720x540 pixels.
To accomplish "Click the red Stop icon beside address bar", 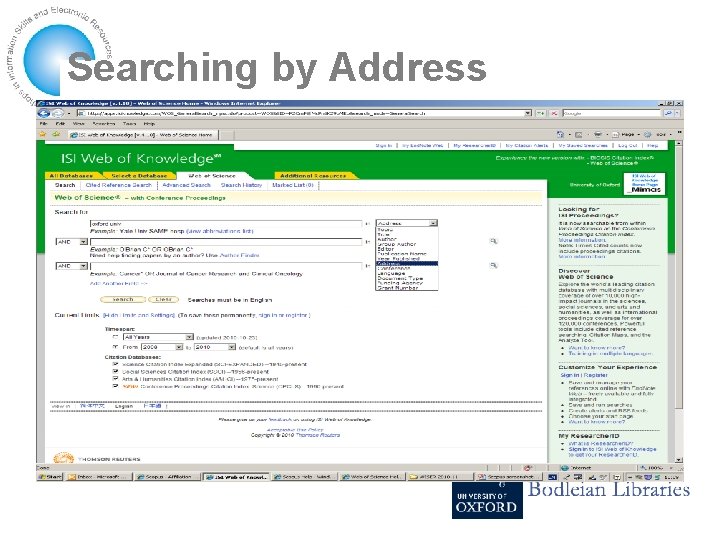I will [554, 113].
